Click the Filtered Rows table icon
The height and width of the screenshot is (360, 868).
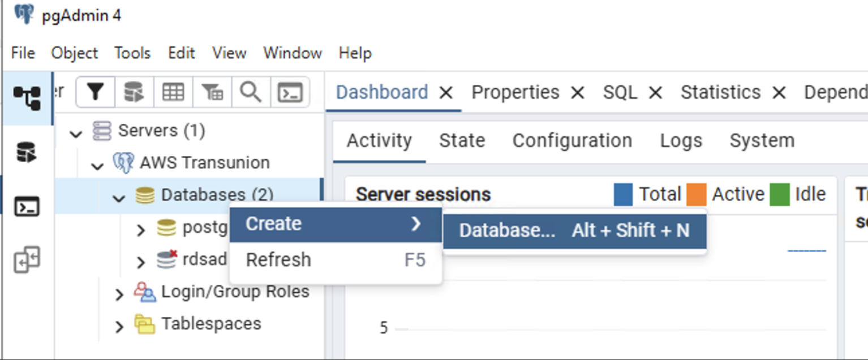212,92
